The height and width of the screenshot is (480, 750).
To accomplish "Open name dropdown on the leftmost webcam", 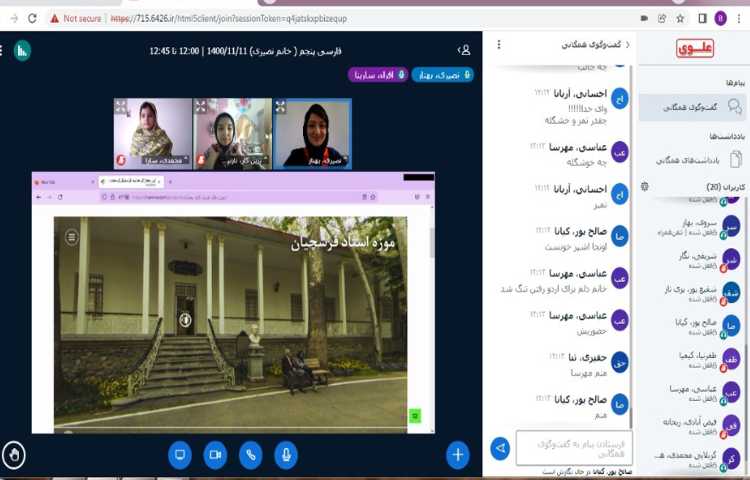I will pyautogui.click(x=165, y=161).
